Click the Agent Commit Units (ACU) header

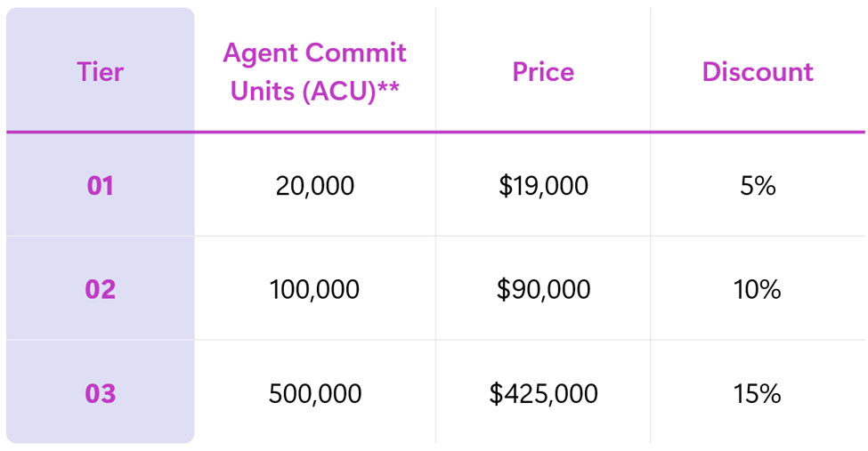314,71
